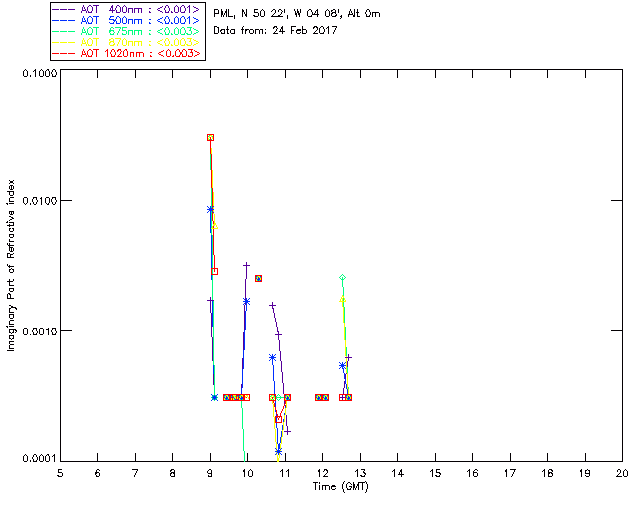Screen dimensions: 640x512
Task: Click the lowest blue asterisk marker near hour 11
Action: [278, 451]
